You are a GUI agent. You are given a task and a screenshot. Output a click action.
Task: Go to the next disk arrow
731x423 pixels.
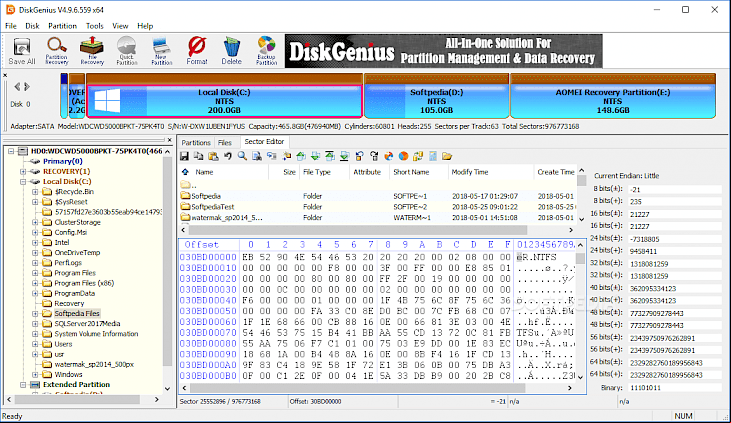(27, 86)
